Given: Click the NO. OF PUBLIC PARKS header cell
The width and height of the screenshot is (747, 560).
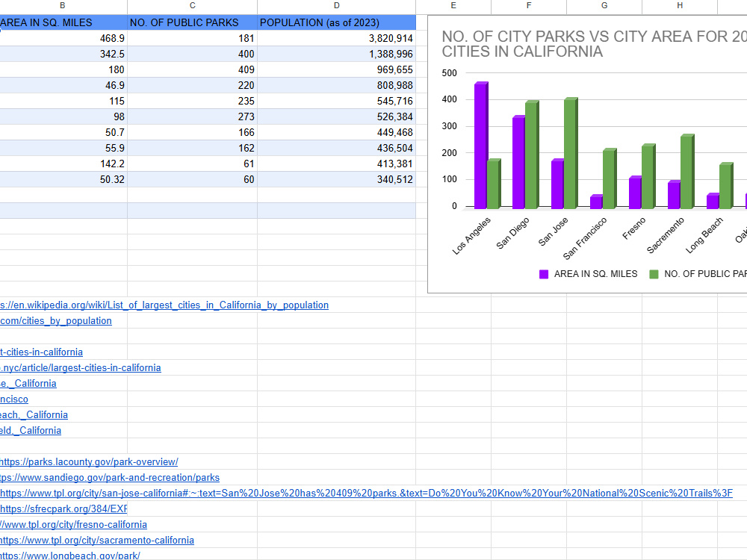Looking at the screenshot, I should (x=193, y=22).
